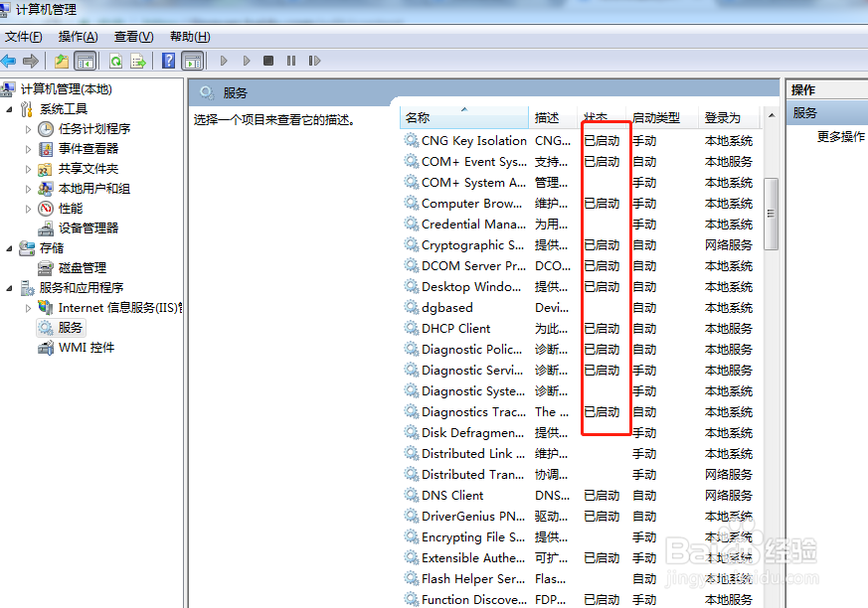868x608 pixels.
Task: Toggle the show/hide console tree icon
Action: (85, 61)
